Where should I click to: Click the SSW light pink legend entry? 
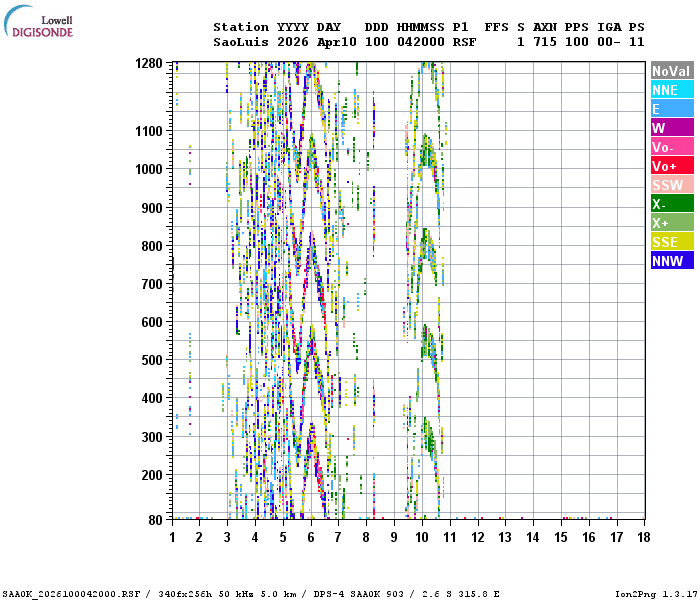671,185
